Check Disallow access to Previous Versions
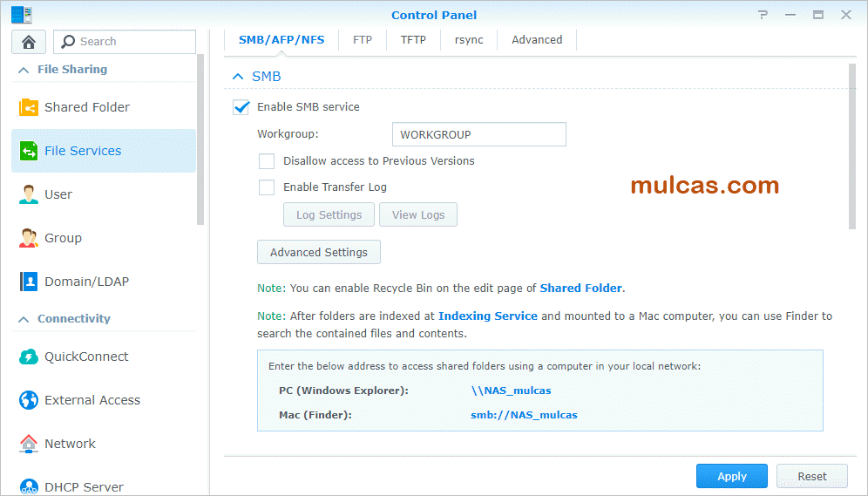Screen dimensions: 868x496 click(x=267, y=161)
